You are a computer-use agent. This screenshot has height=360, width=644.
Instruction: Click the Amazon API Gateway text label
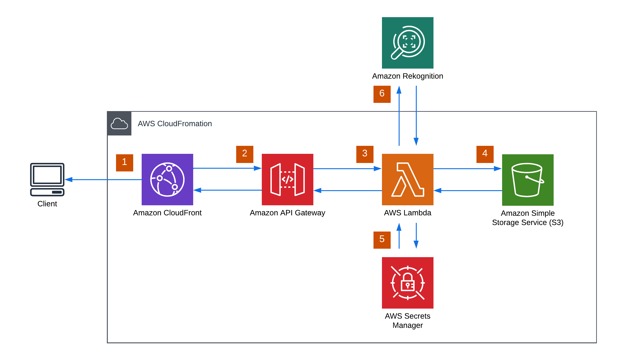click(287, 213)
